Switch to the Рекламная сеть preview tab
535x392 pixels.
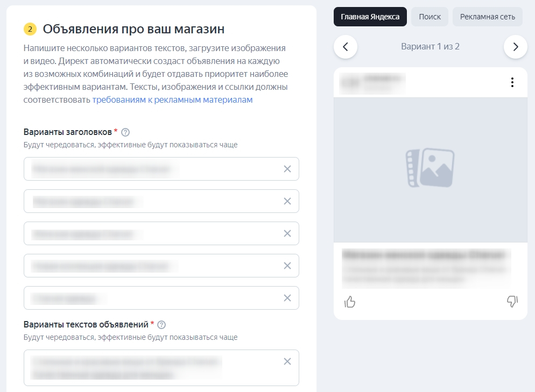pos(487,17)
